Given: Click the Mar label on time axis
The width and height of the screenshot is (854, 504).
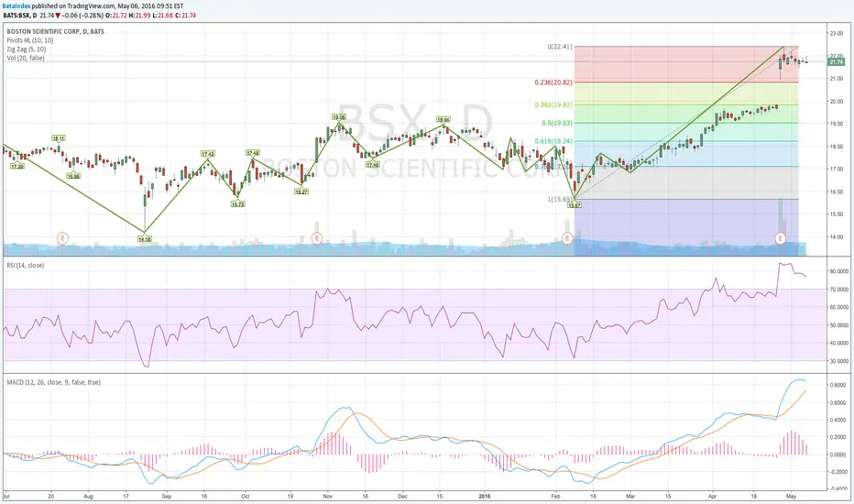Looking at the screenshot, I should pos(630,497).
